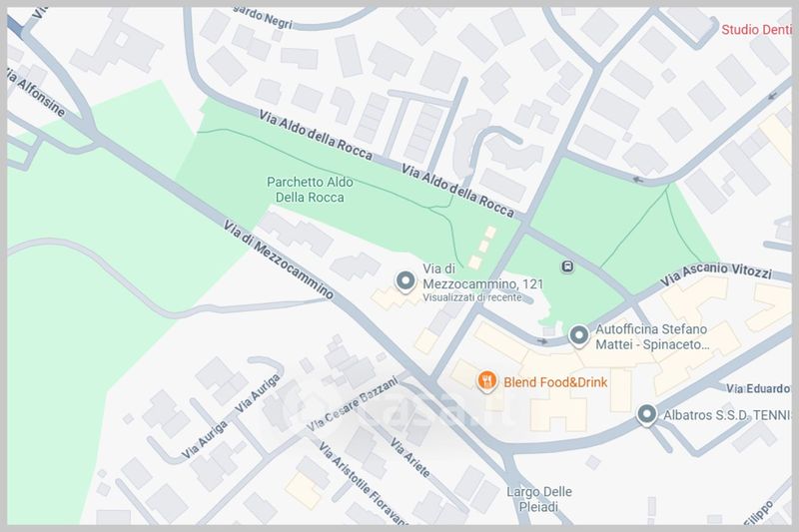Open the Blend Food&Drink restaurant icon
The height and width of the screenshot is (532, 799).
[486, 381]
